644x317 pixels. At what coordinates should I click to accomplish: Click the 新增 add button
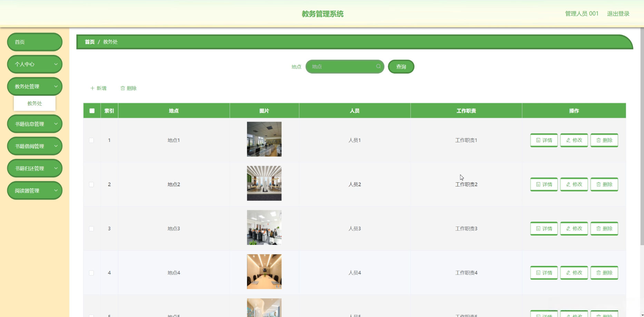[98, 88]
